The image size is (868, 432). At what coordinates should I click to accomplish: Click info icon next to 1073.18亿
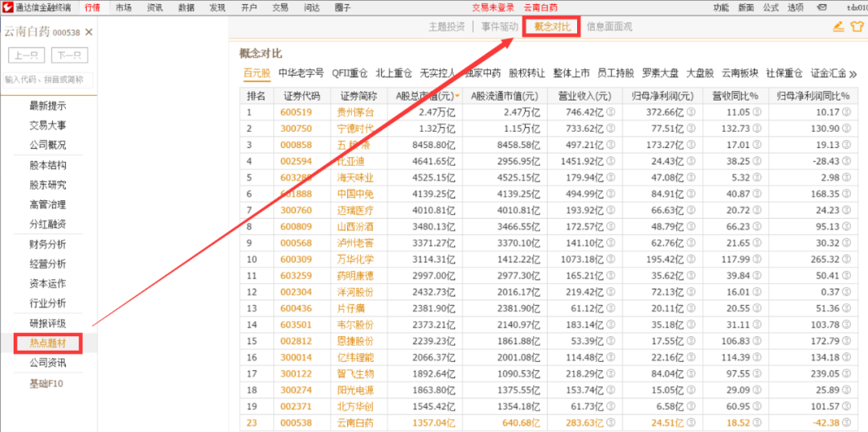pyautogui.click(x=611, y=259)
